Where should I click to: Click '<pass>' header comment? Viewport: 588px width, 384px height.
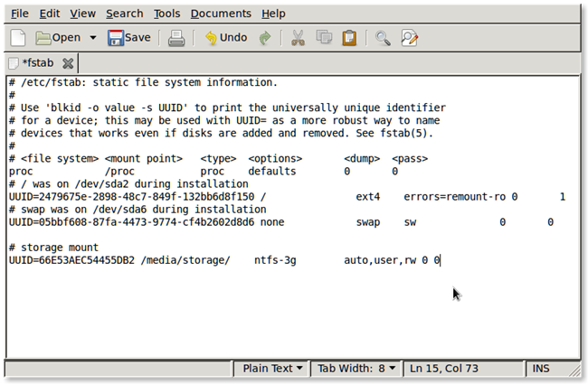click(x=410, y=158)
